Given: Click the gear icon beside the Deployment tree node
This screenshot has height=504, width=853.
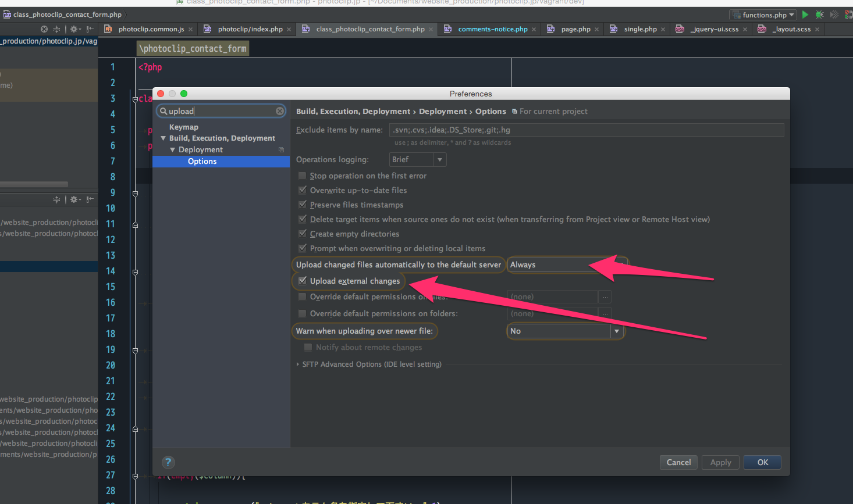Looking at the screenshot, I should click(281, 149).
